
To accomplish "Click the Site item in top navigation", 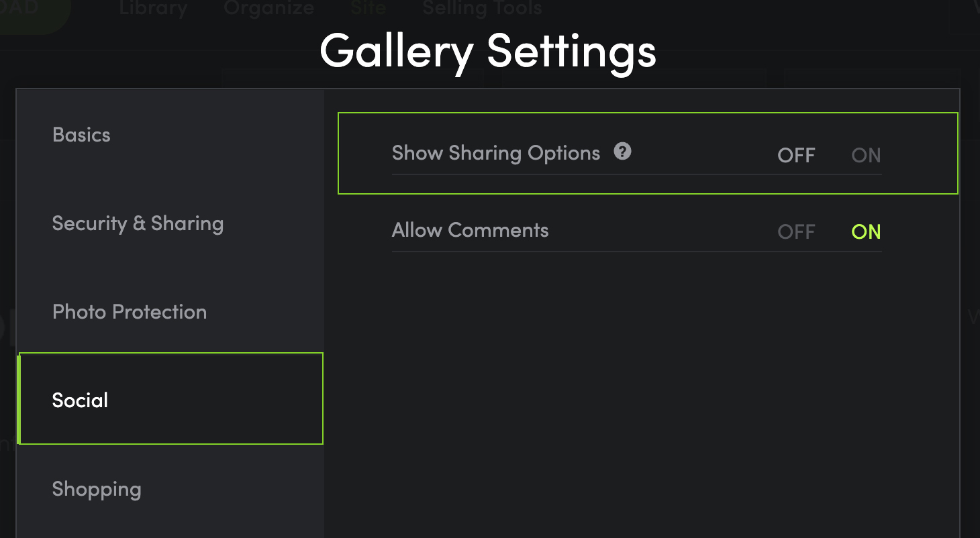I will coord(368,8).
